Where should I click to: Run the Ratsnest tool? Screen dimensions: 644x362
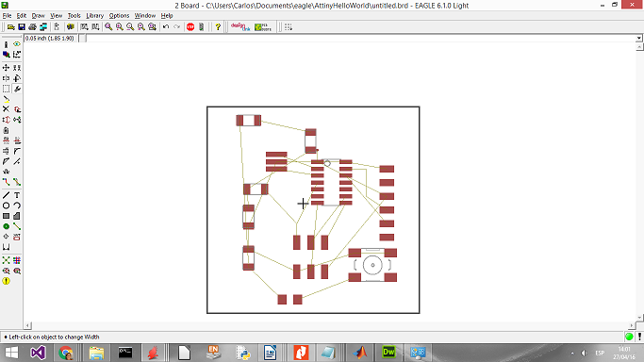(x=7, y=260)
